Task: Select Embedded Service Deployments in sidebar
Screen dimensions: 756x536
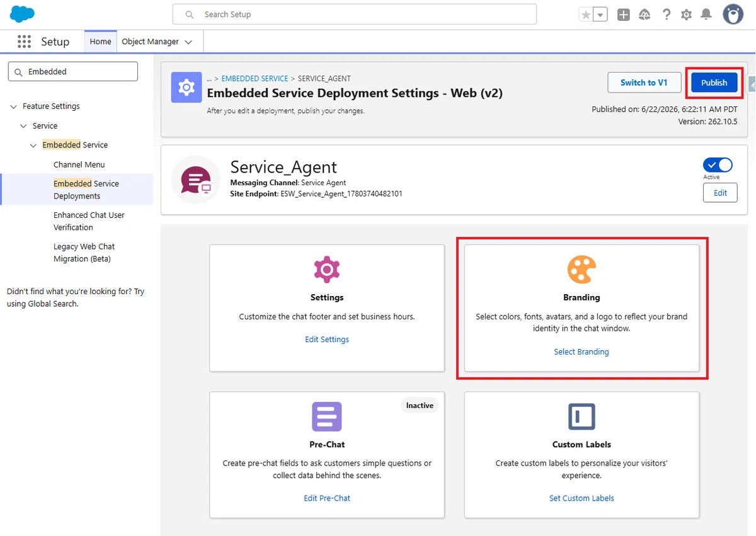Action: (86, 190)
